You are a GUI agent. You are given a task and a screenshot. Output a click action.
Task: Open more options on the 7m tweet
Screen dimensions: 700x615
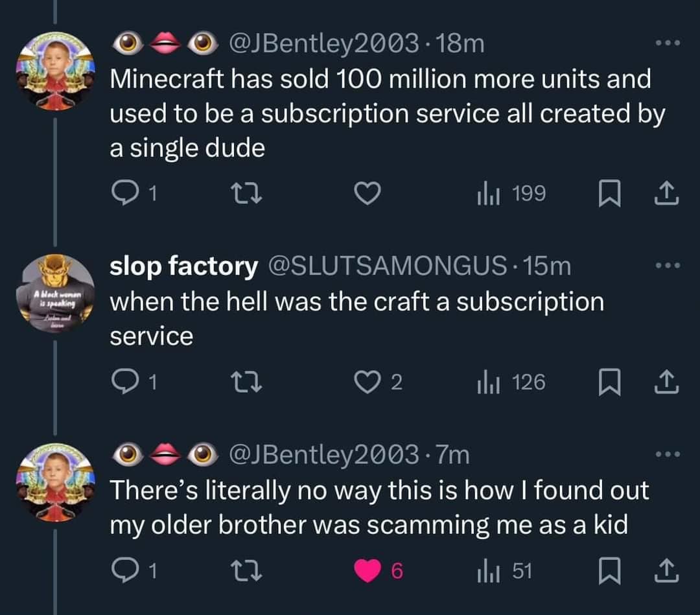click(667, 456)
